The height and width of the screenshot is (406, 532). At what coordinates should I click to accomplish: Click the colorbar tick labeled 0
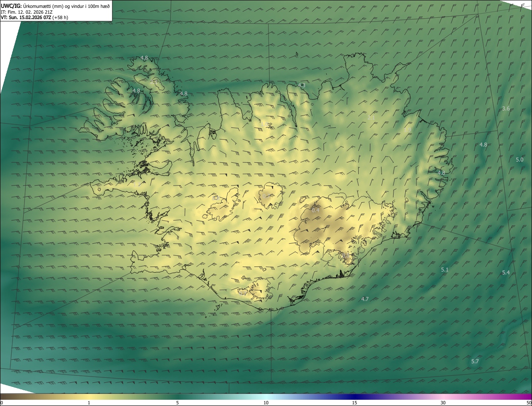pyautogui.click(x=2, y=403)
